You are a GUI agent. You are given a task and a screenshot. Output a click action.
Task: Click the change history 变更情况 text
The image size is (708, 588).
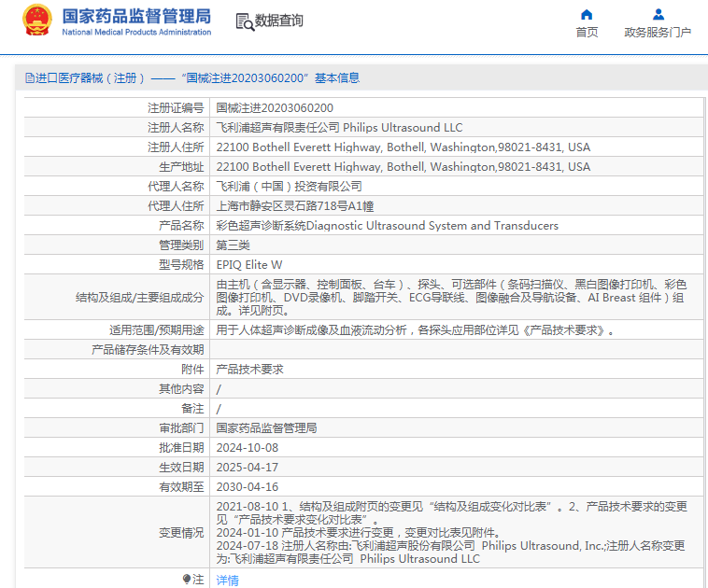click(x=451, y=533)
